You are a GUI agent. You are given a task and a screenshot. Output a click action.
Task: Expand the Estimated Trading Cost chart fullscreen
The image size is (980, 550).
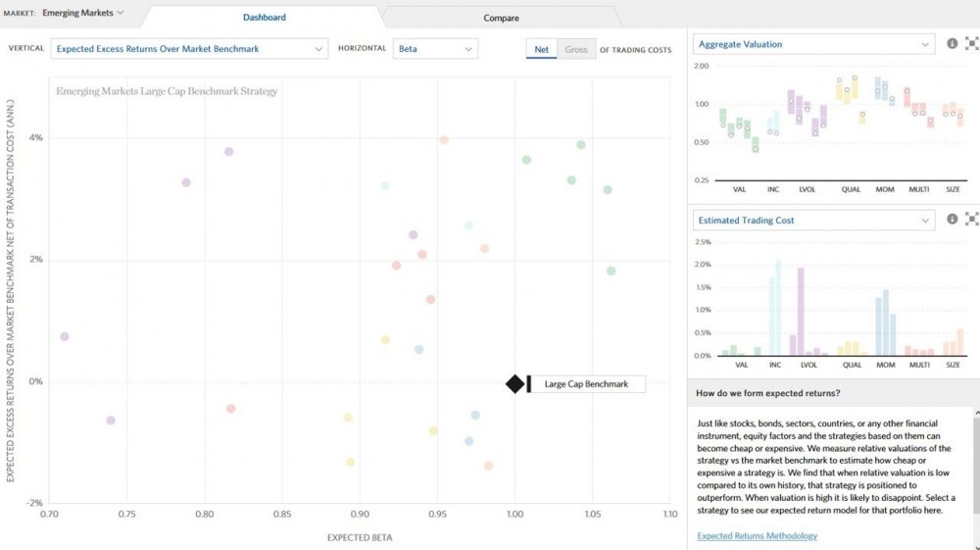click(971, 221)
